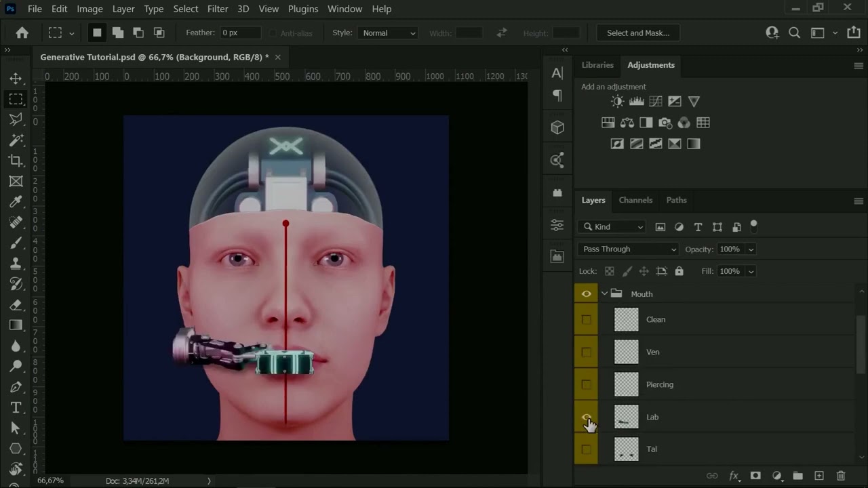Add a Brightness/Contrast adjustment

(617, 101)
